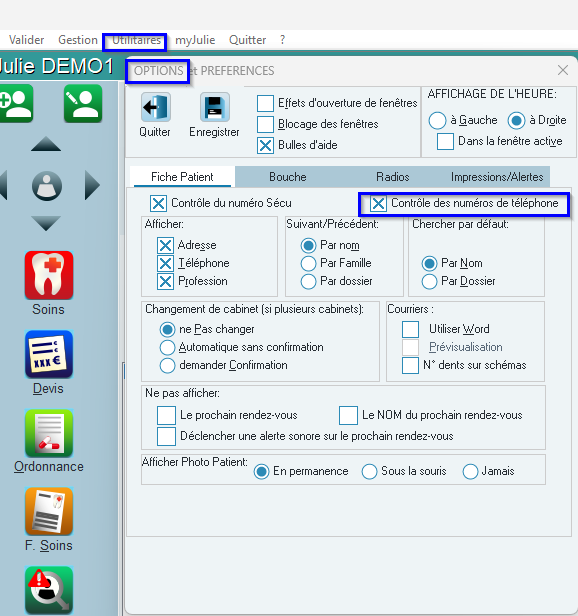Select à Gauche time display

click(x=437, y=120)
